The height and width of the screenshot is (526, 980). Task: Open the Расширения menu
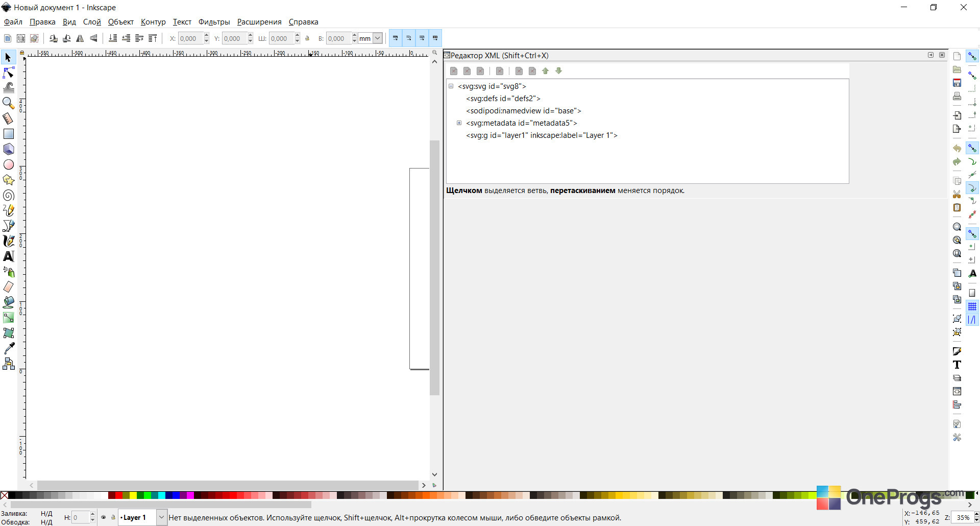tap(259, 22)
